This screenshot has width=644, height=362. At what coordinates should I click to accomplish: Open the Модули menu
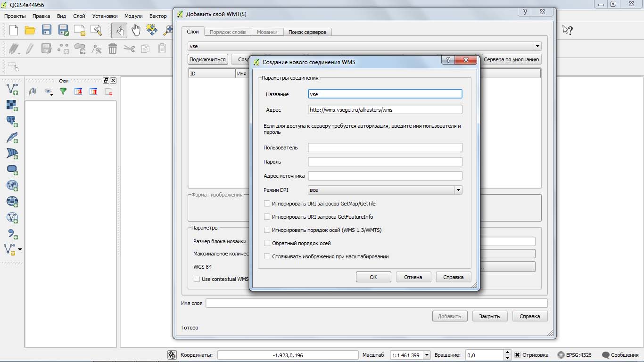[x=133, y=16]
